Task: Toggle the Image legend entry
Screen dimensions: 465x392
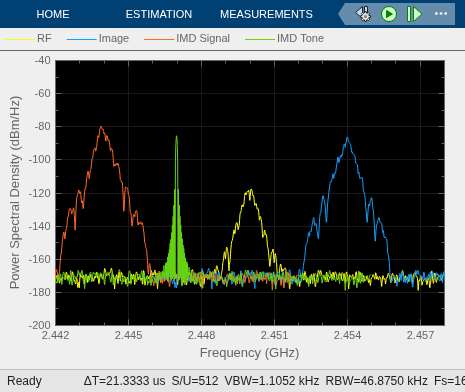Action: pyautogui.click(x=98, y=38)
